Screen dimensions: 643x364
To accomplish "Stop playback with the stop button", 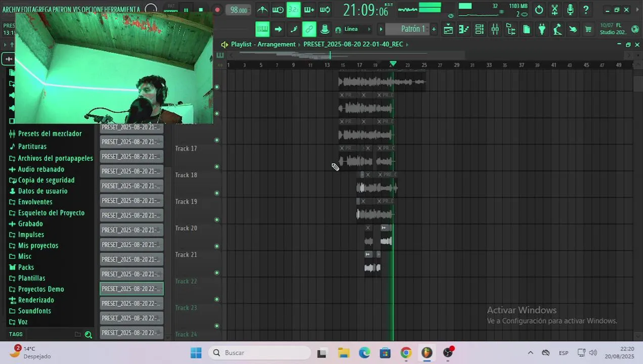I will (201, 10).
